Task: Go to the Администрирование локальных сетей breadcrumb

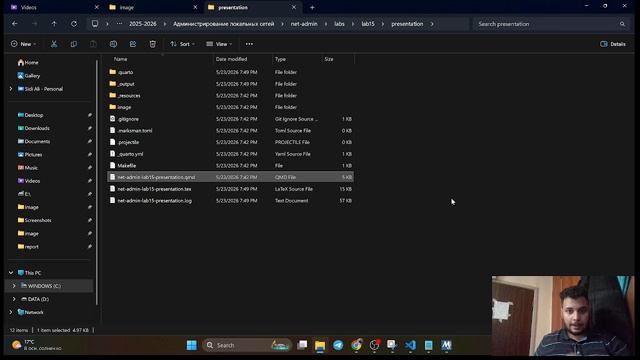Action: point(224,24)
